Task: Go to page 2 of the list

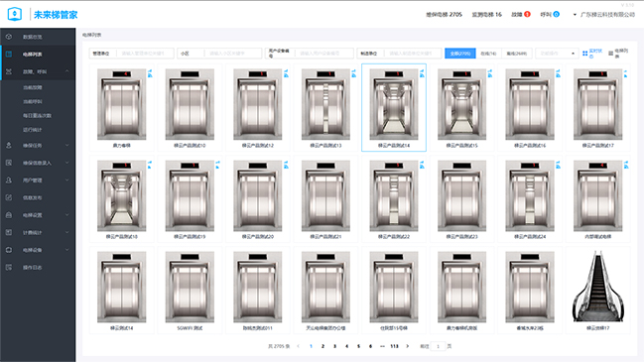Action: coord(322,346)
